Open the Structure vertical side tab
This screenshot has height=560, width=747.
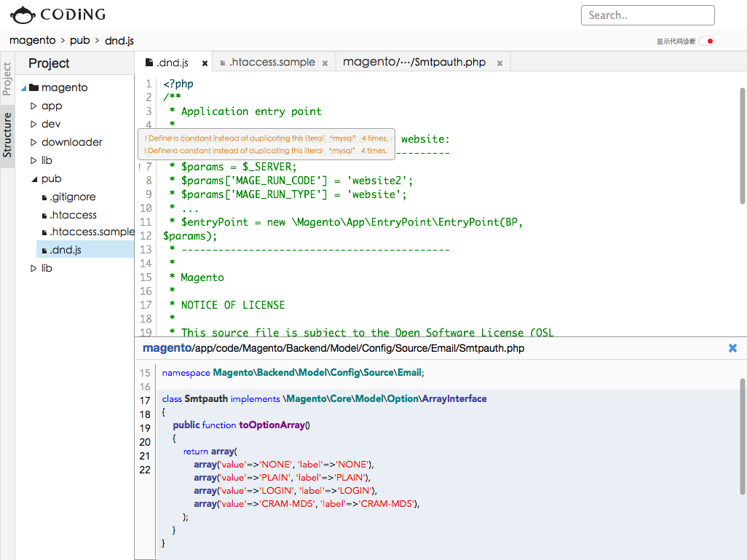click(7, 135)
